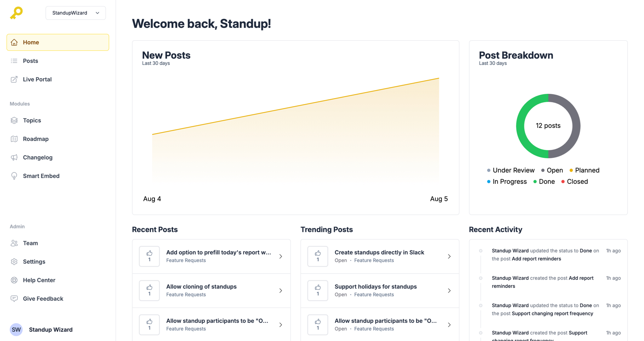Upvote 'Create standups directly in Slack' post
Image resolution: width=644 pixels, height=341 pixels.
point(318,256)
